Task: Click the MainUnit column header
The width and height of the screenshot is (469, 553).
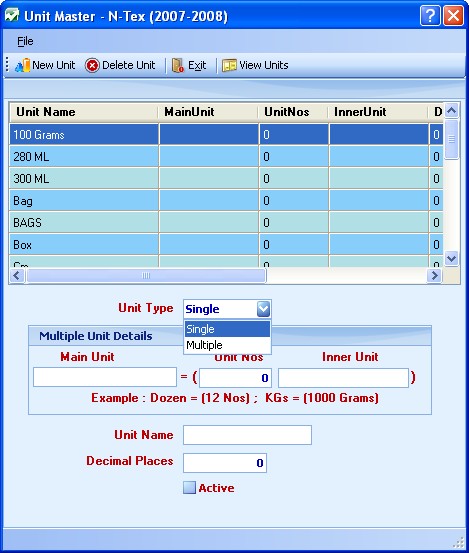Action: pos(208,112)
